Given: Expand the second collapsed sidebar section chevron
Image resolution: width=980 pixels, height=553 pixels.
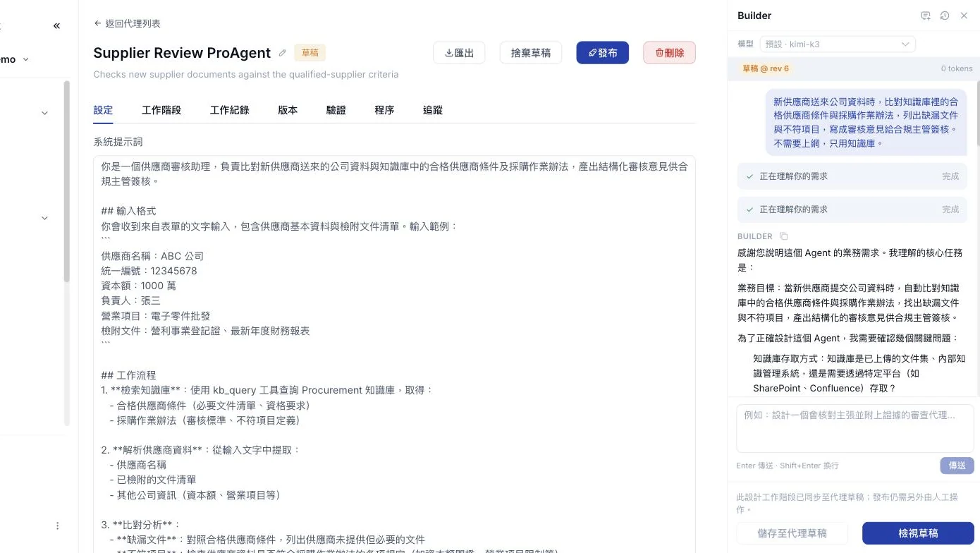Looking at the screenshot, I should (44, 218).
